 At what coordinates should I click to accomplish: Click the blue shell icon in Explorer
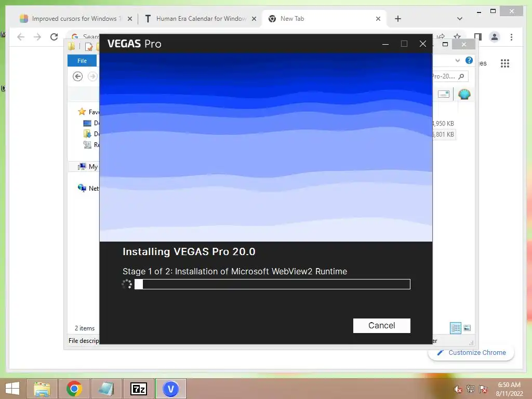(464, 94)
